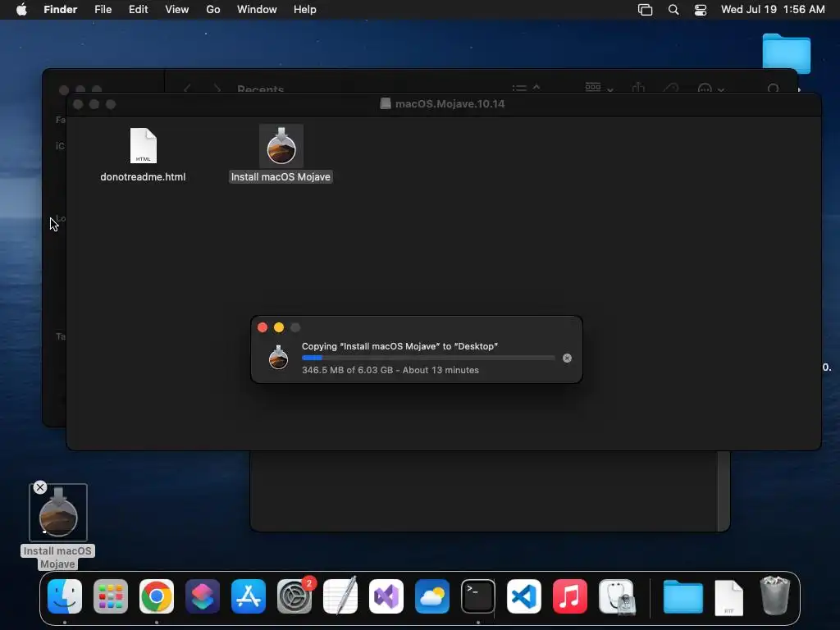
Task: Open the File menu
Action: click(x=103, y=10)
